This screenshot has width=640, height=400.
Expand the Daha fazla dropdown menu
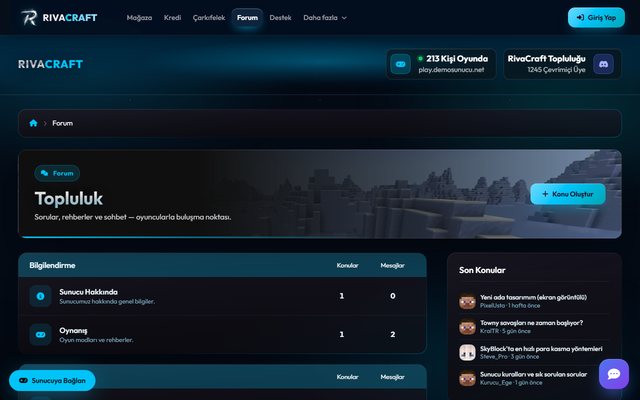[325, 18]
